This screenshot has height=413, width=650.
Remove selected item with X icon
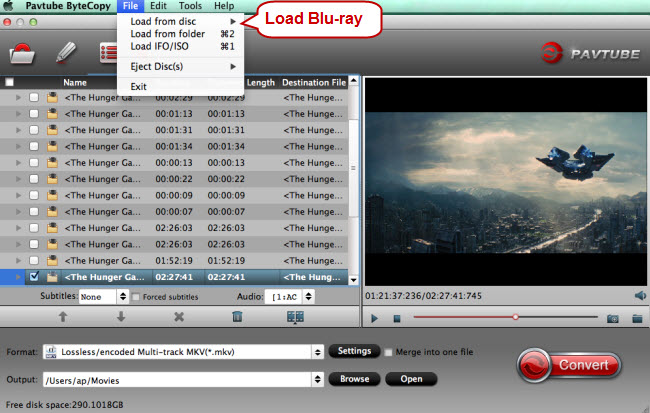pyautogui.click(x=179, y=317)
